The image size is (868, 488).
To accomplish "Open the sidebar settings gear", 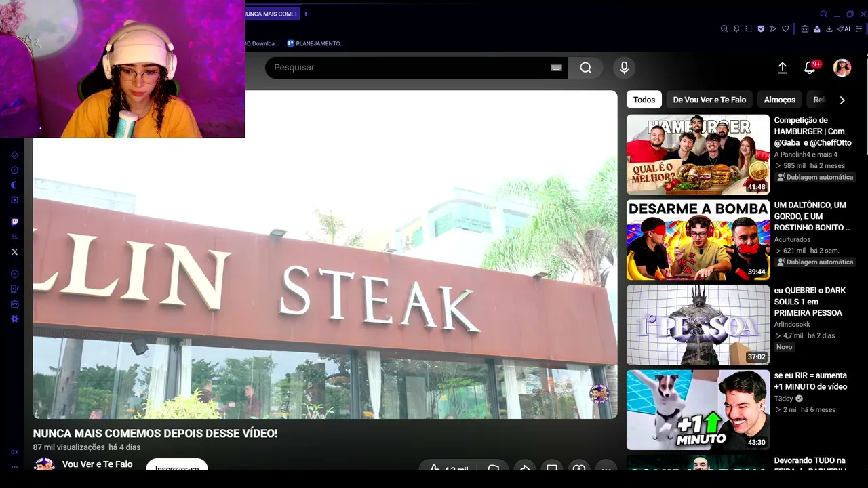I will tap(14, 319).
